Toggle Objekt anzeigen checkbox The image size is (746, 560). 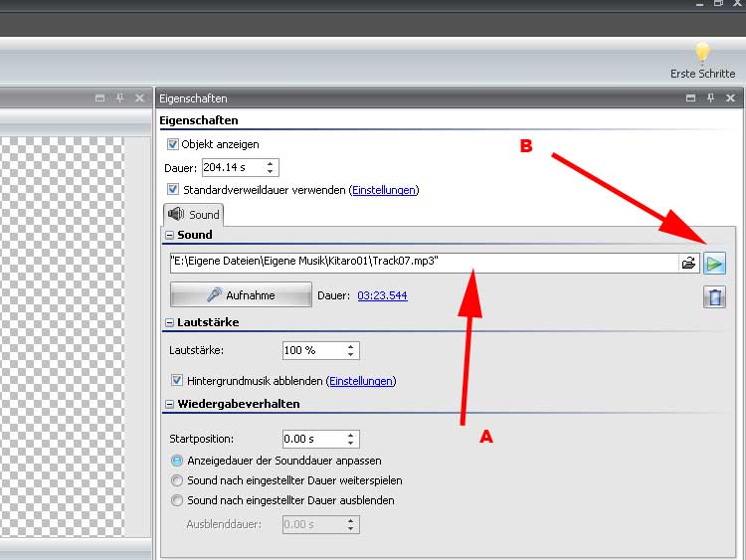173,144
